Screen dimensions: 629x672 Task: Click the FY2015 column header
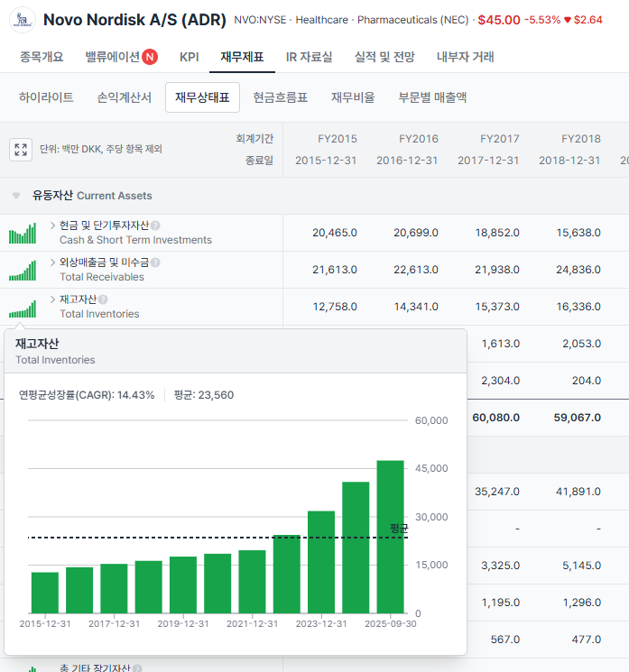(338, 139)
